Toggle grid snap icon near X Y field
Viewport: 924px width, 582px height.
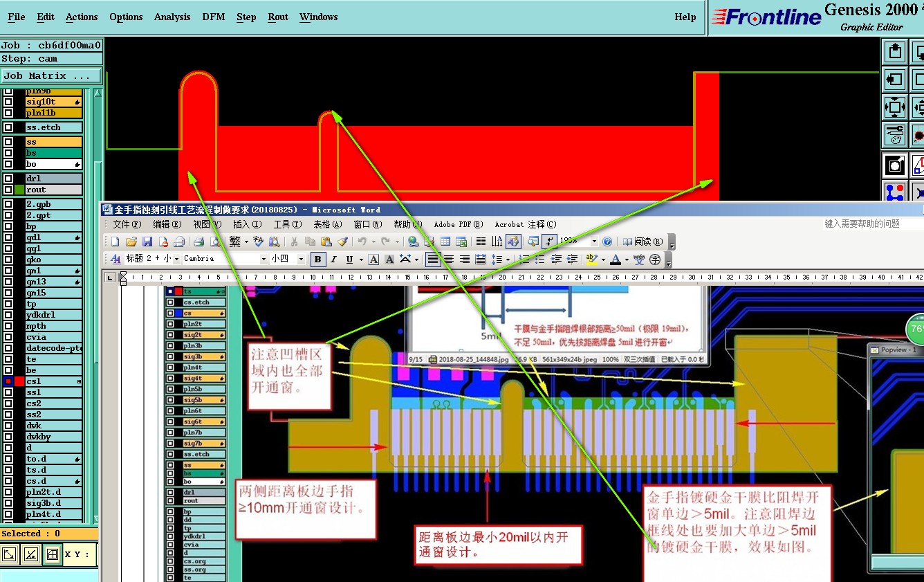[x=52, y=554]
